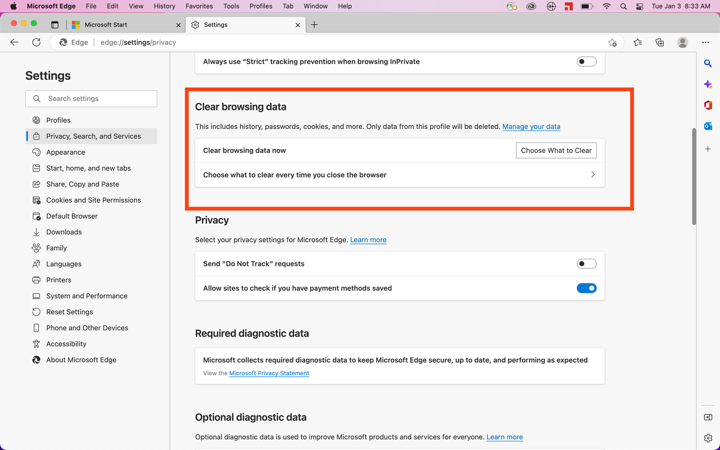Select the Settings tab
Image resolution: width=720 pixels, height=450 pixels.
click(245, 25)
